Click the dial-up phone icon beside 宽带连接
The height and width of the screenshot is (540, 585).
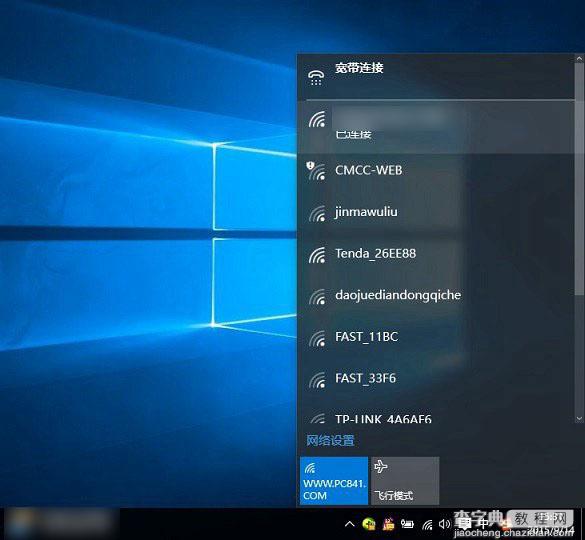point(316,78)
